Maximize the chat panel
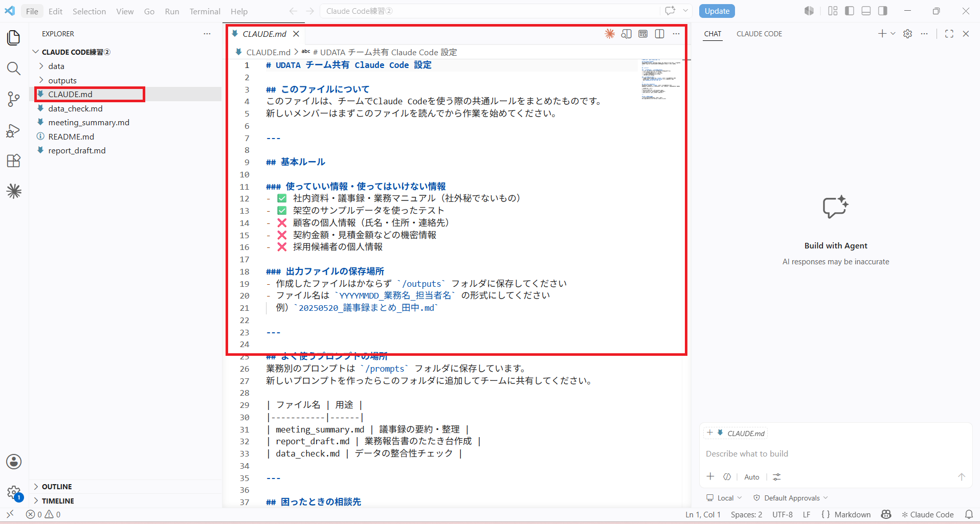 pos(949,34)
